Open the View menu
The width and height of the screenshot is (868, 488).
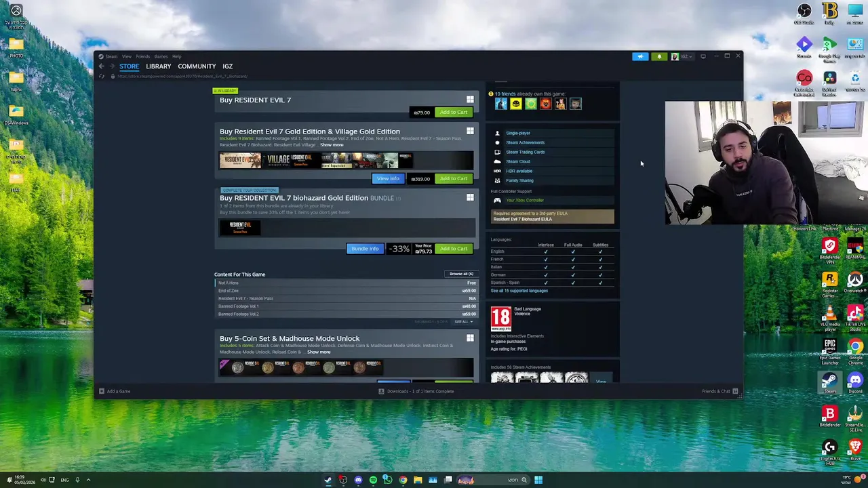[126, 56]
